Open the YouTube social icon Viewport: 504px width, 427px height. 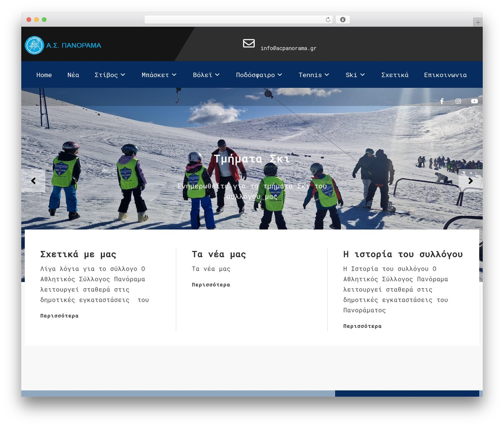point(474,101)
